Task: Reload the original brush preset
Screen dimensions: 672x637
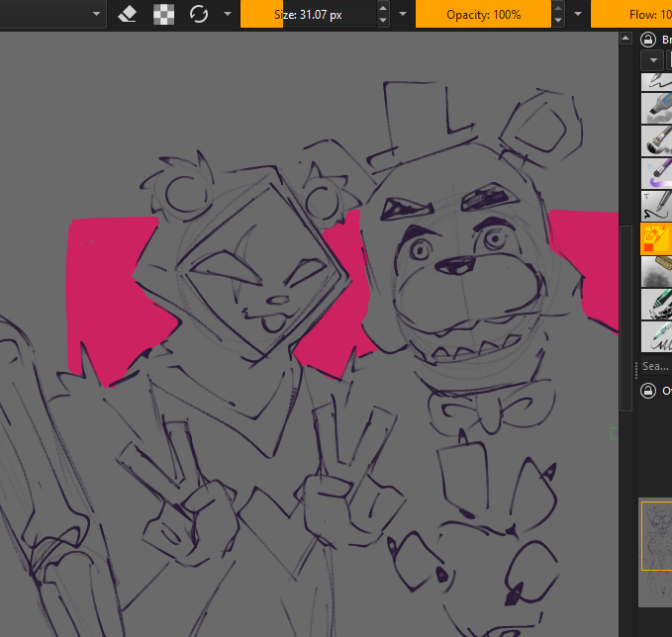Action: click(199, 15)
